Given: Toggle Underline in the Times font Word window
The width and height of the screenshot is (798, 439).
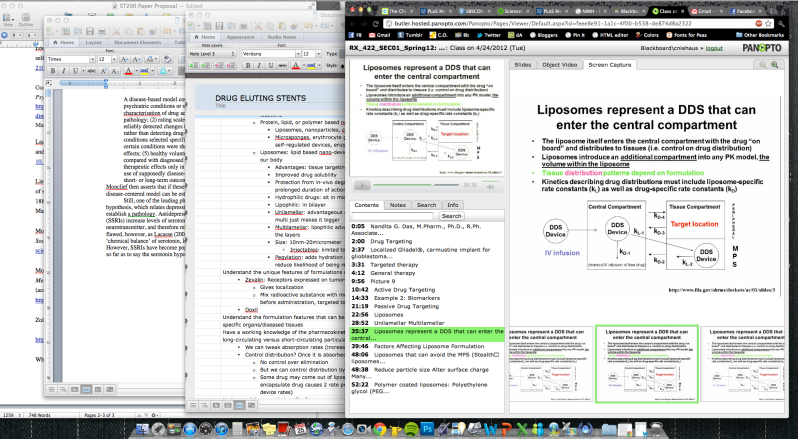Looking at the screenshot, I should click(x=75, y=71).
